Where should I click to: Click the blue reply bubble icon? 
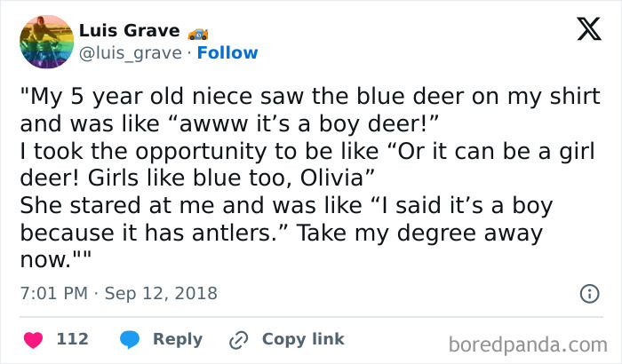click(x=130, y=339)
